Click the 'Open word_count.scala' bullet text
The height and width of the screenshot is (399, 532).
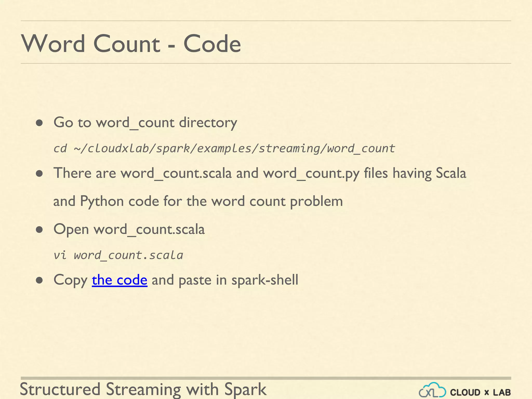129,229
